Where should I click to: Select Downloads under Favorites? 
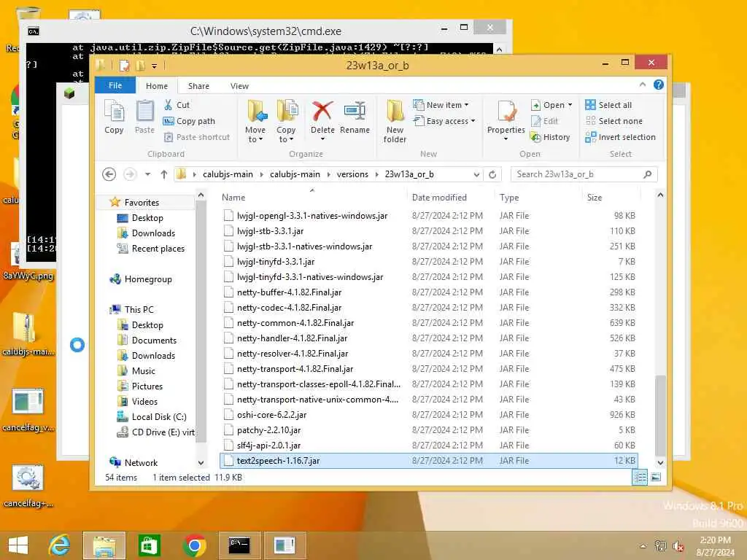[x=153, y=233]
